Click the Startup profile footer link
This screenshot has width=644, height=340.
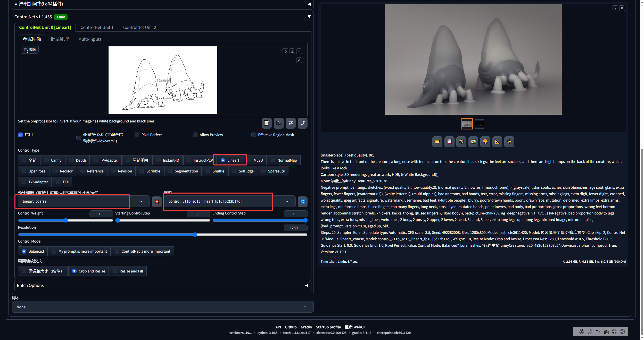pos(328,327)
